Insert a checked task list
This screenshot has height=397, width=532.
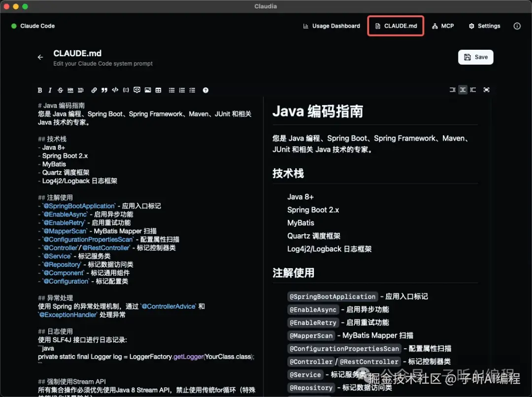click(192, 90)
